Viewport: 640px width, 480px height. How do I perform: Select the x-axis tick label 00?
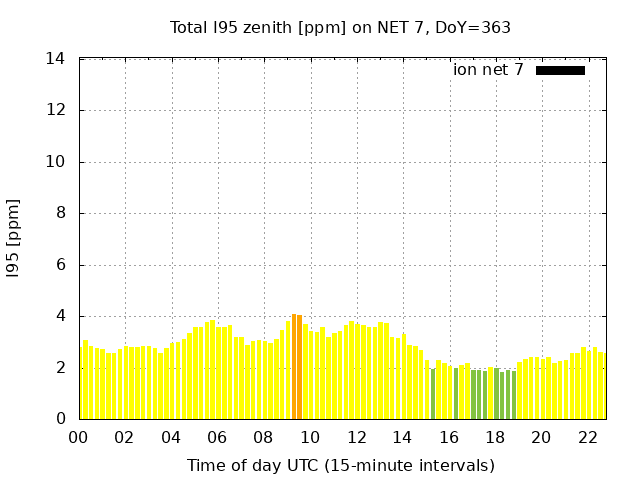(x=79, y=438)
